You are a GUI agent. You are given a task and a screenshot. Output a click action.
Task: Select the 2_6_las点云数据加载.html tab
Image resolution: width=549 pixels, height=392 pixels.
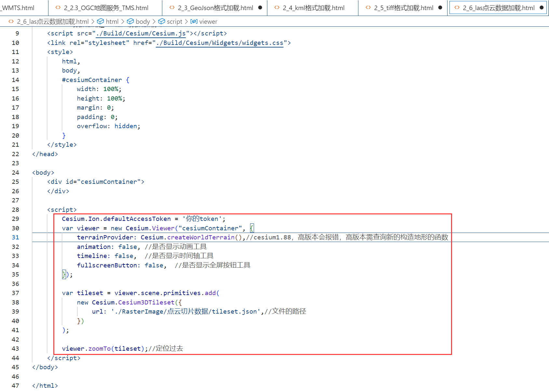(498, 8)
